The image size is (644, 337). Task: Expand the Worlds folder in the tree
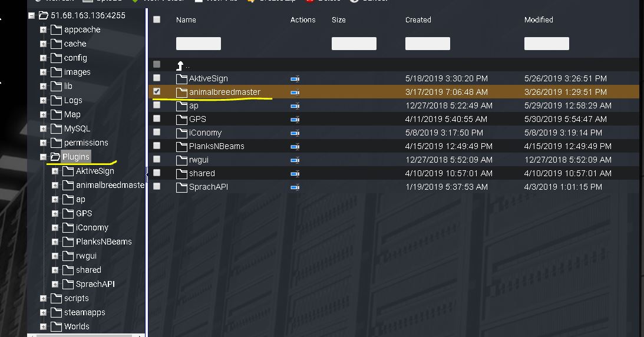[43, 326]
